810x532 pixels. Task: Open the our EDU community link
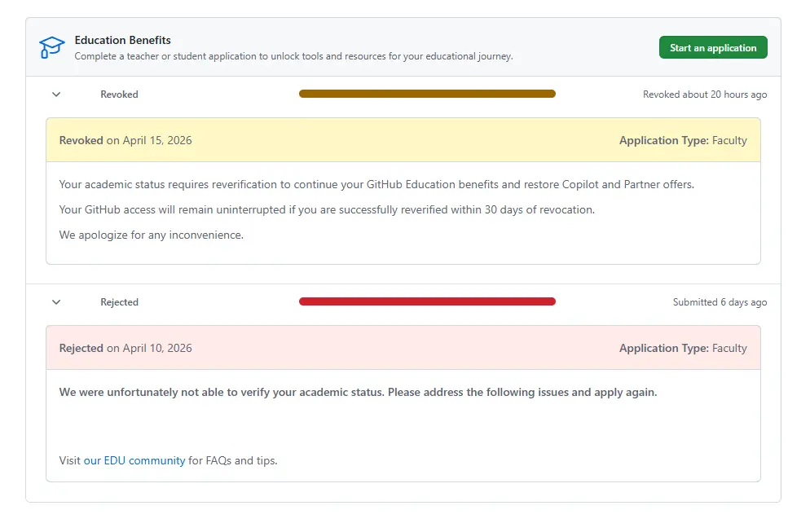pyautogui.click(x=134, y=461)
